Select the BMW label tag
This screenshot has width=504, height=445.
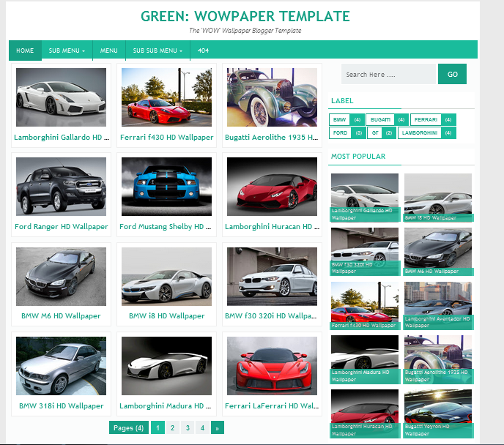point(346,120)
